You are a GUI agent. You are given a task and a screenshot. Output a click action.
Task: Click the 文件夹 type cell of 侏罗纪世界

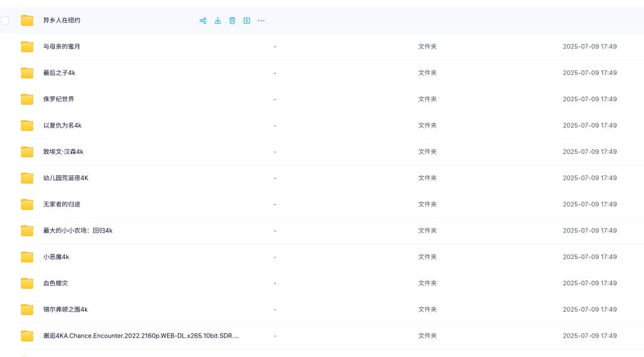click(x=427, y=99)
